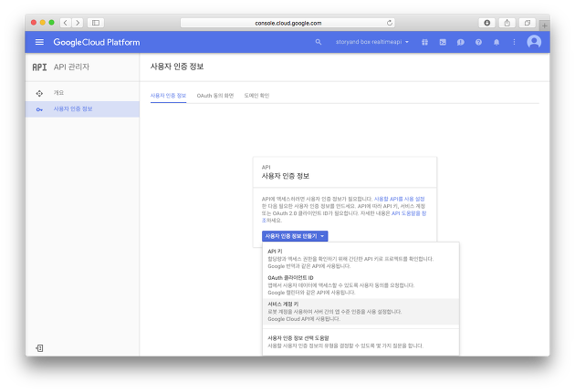Open the gift free-trial icon in header
This screenshot has width=575, height=392.
pyautogui.click(x=424, y=42)
